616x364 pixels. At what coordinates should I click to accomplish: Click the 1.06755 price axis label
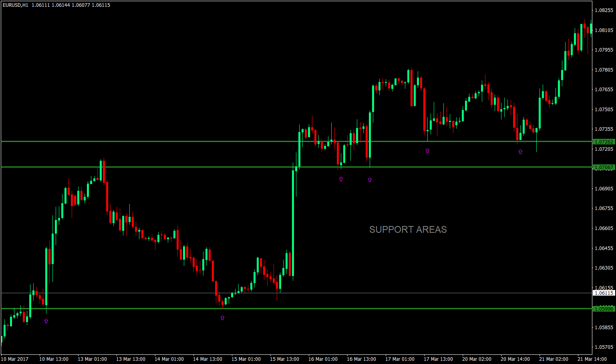(604, 208)
